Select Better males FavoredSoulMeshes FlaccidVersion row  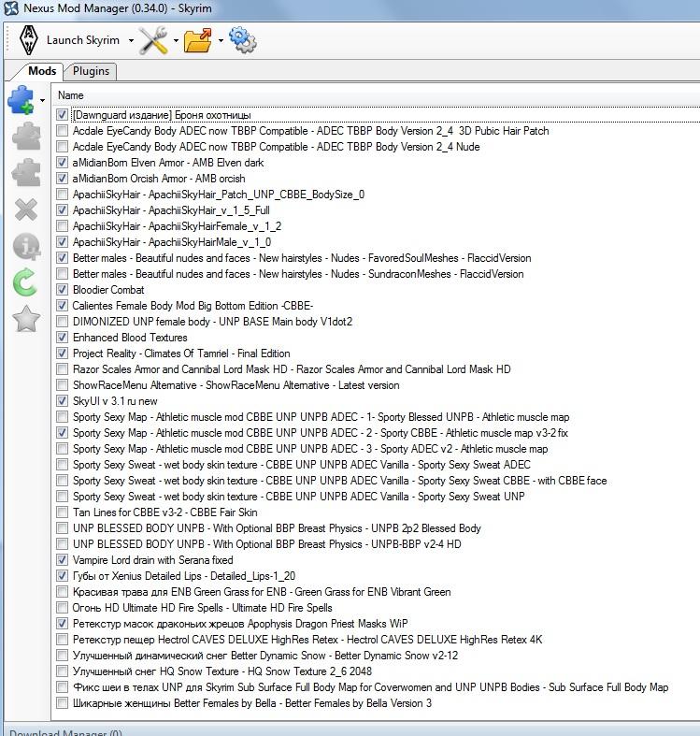302,258
